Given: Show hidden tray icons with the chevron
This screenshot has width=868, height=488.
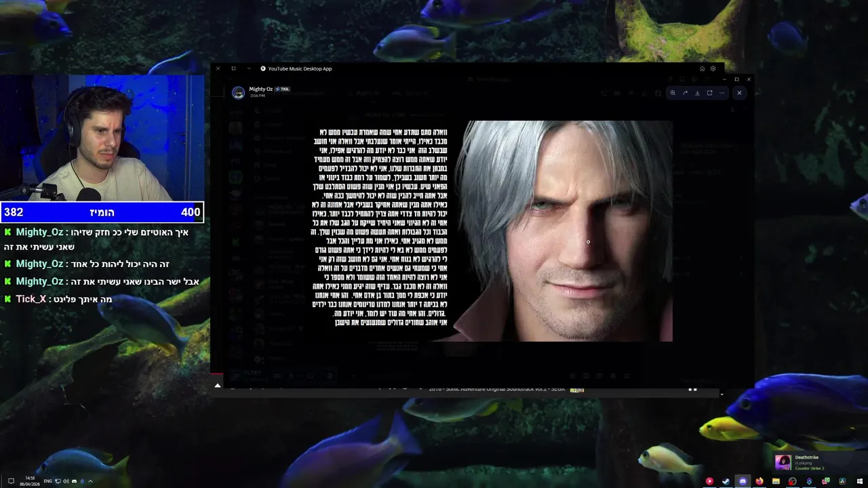Looking at the screenshot, I should click(x=90, y=481).
